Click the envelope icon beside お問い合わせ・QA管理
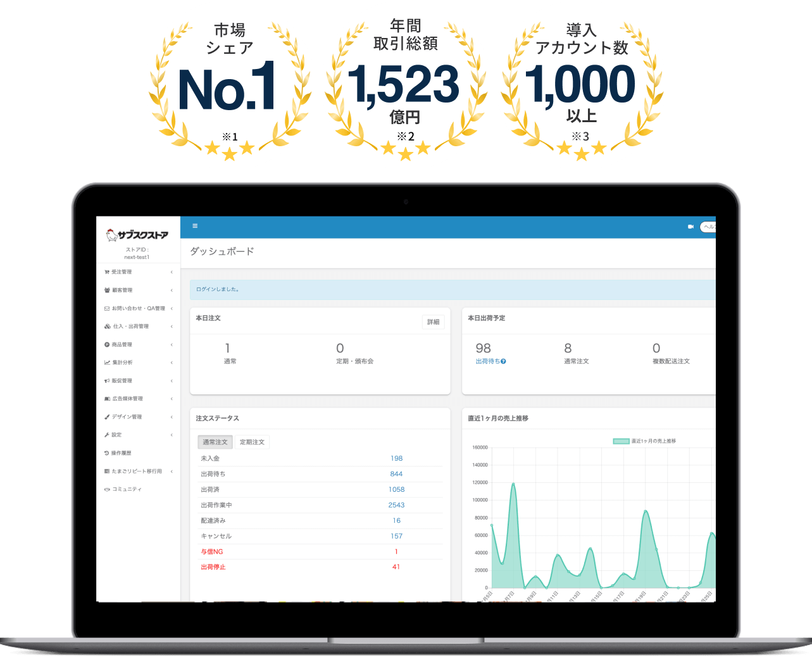 click(x=107, y=308)
